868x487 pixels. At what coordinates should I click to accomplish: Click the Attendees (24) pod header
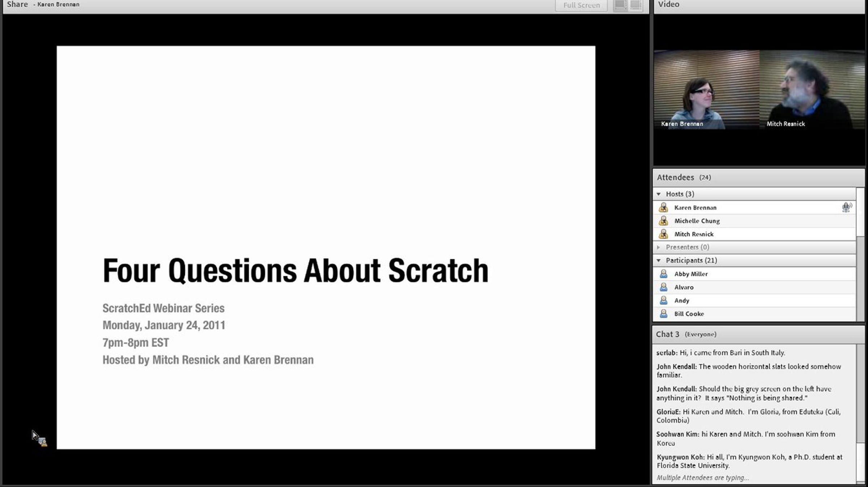(758, 177)
